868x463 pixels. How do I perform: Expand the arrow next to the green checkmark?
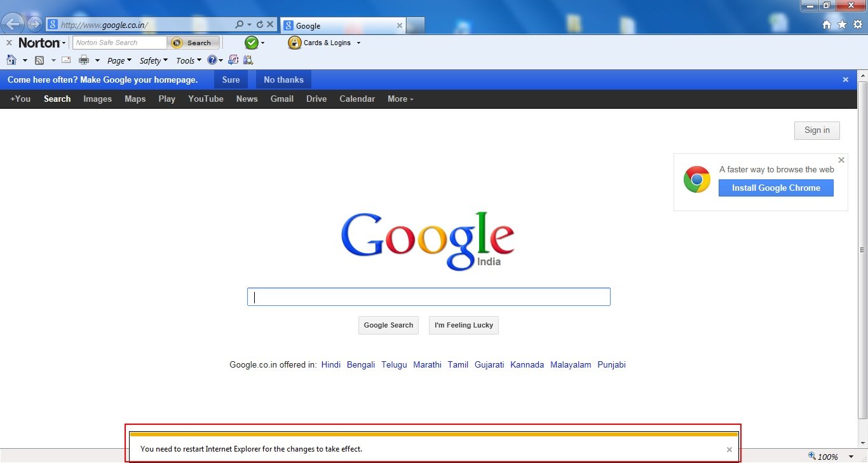click(x=263, y=43)
